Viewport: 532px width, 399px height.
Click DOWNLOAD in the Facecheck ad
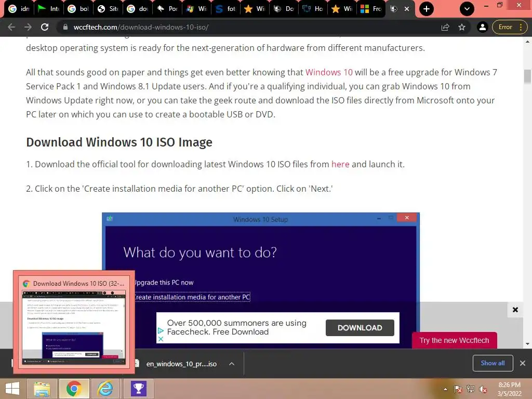pyautogui.click(x=360, y=328)
